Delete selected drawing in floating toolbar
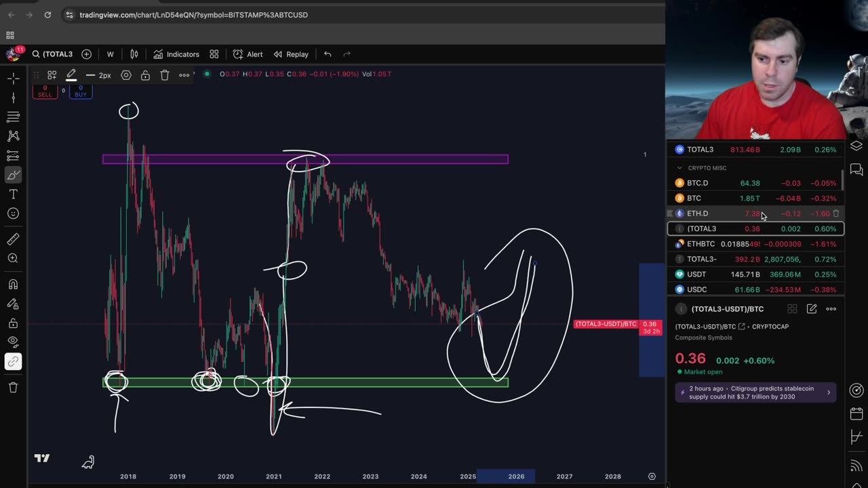 pos(165,75)
